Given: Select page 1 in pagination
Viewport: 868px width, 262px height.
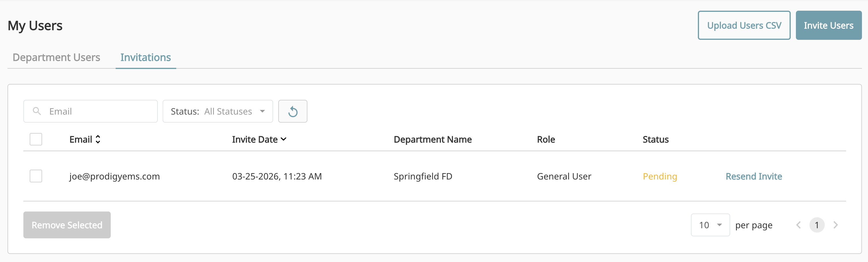Looking at the screenshot, I should [x=817, y=225].
